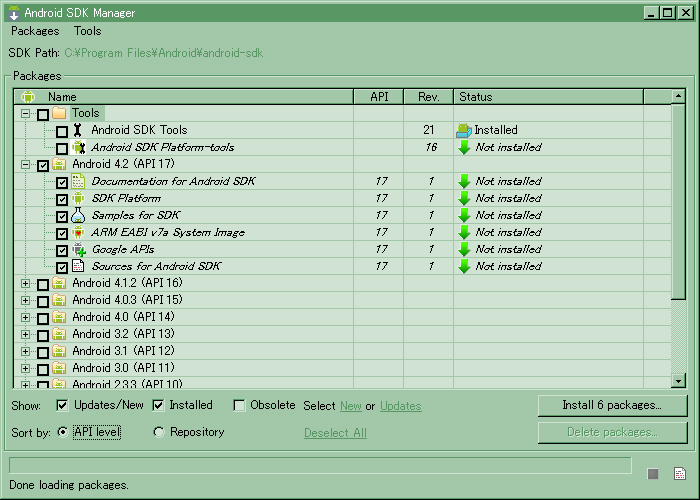The width and height of the screenshot is (700, 500).
Task: Click the green download arrow for Google APIs
Action: click(464, 250)
